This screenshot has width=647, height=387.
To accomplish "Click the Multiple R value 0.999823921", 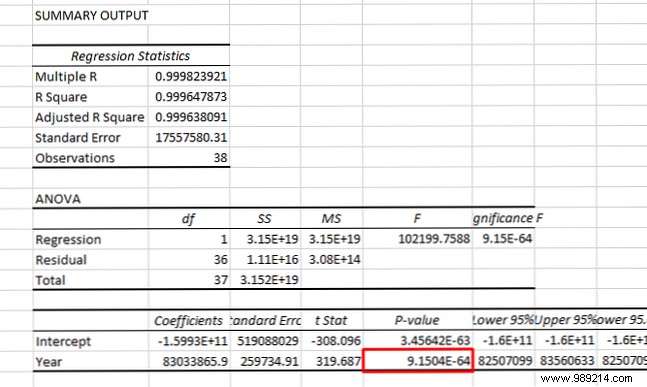I will click(191, 76).
